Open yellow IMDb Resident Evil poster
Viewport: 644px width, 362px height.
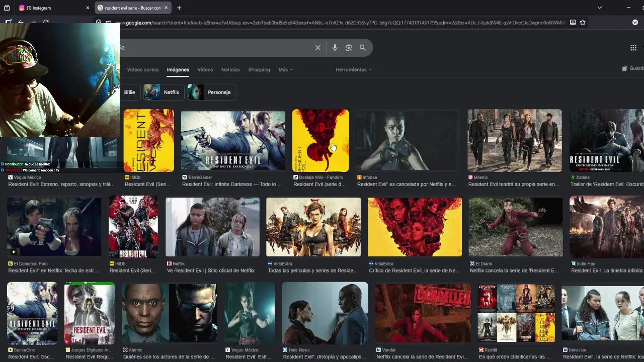click(149, 141)
